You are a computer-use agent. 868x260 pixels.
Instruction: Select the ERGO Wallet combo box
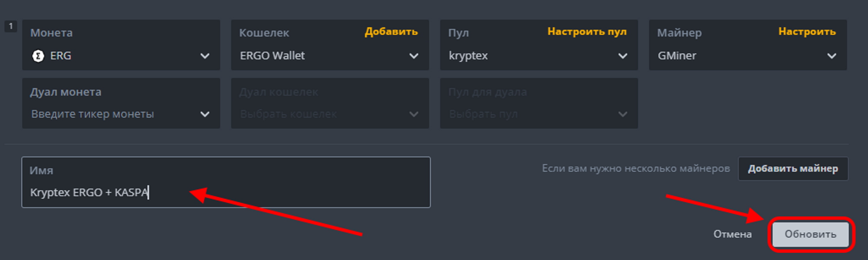[x=330, y=45]
